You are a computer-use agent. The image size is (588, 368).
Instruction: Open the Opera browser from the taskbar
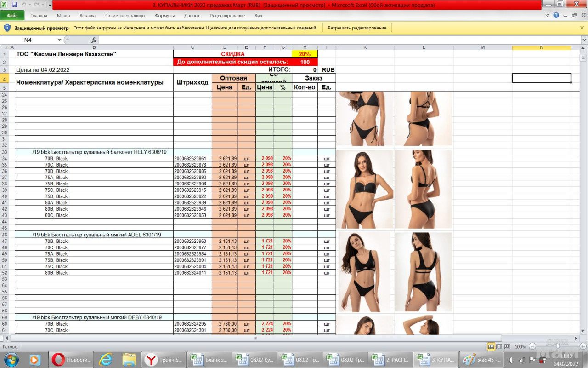click(x=58, y=359)
